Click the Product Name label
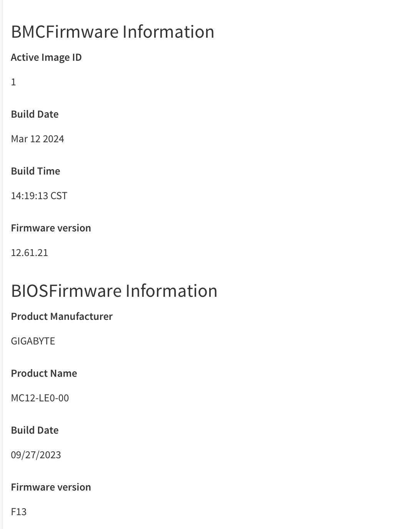Image resolution: width=420 pixels, height=529 pixels. point(44,373)
